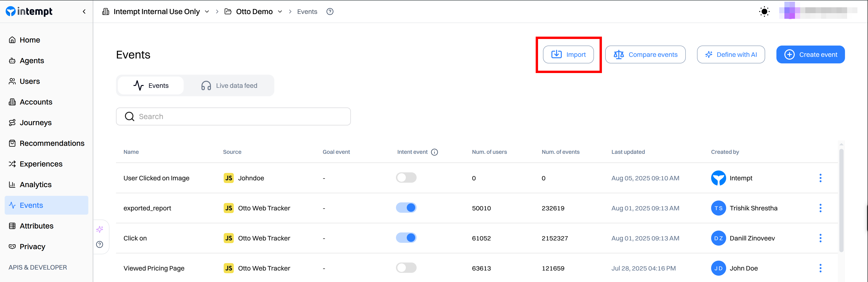Click the help icon next to Events breadcrumb

coord(330,12)
